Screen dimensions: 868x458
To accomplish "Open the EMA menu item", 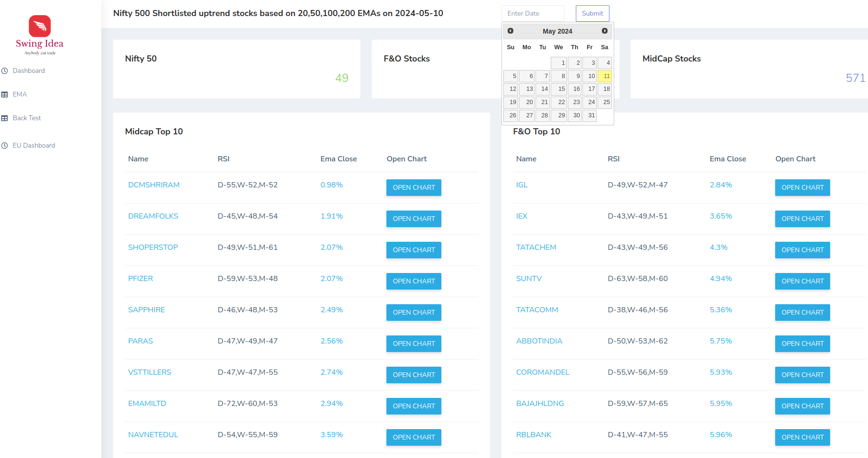I will [20, 95].
